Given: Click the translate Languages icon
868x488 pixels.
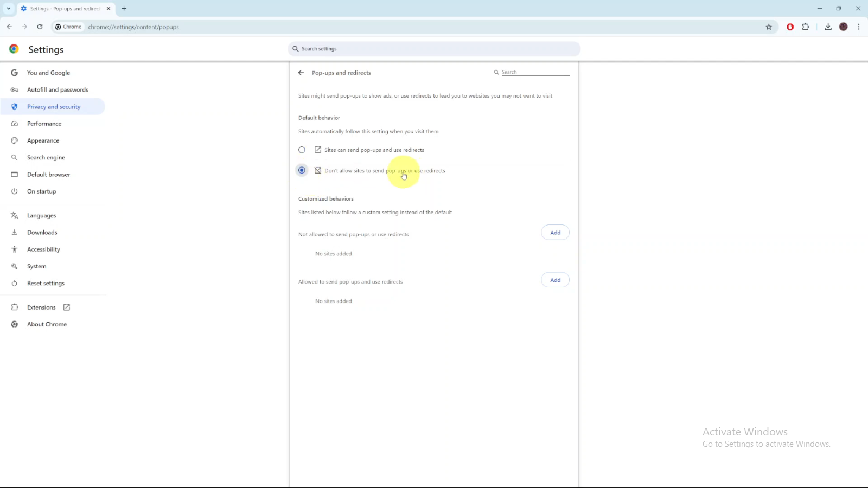Looking at the screenshot, I should coord(15,216).
